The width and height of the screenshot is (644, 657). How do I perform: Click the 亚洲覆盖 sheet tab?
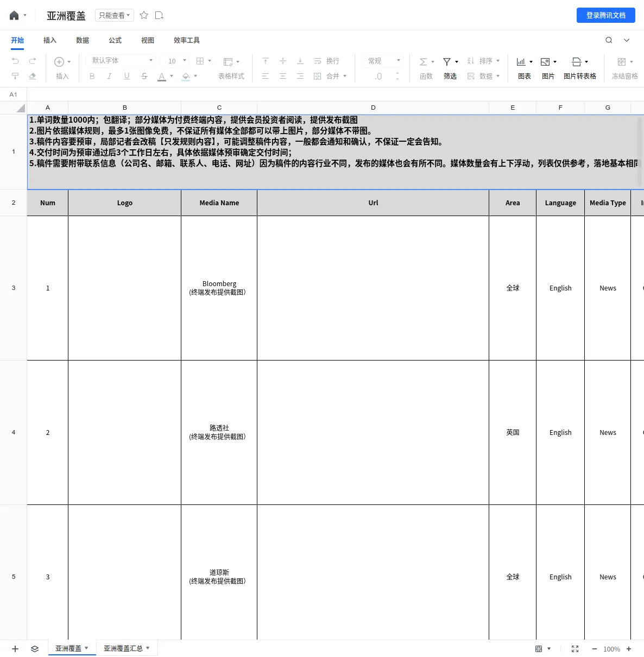click(72, 648)
